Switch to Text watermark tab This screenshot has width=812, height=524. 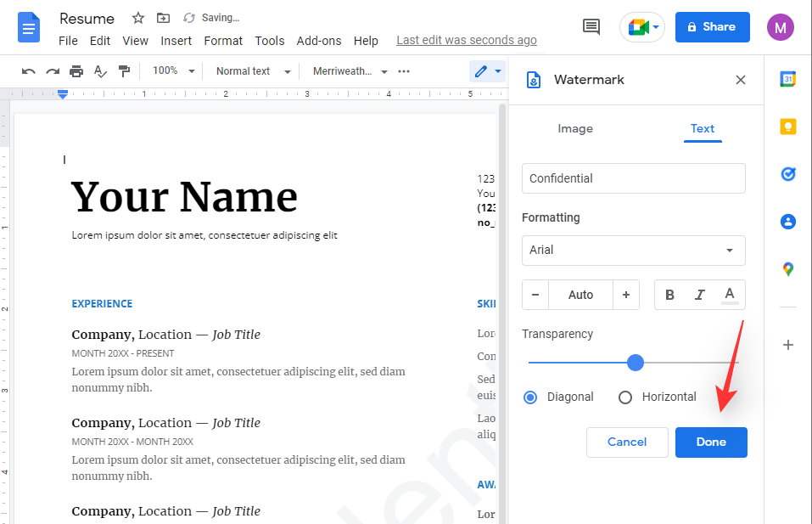(x=703, y=128)
